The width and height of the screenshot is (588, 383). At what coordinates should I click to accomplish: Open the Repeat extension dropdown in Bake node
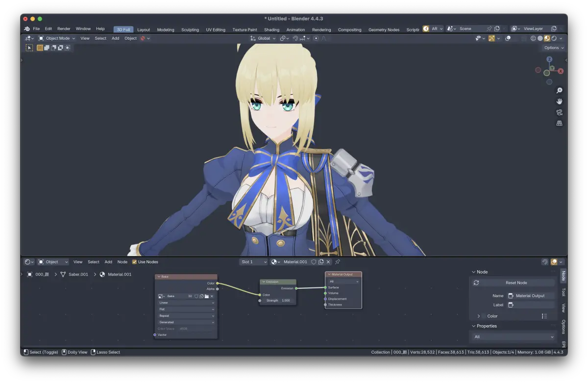coord(186,316)
